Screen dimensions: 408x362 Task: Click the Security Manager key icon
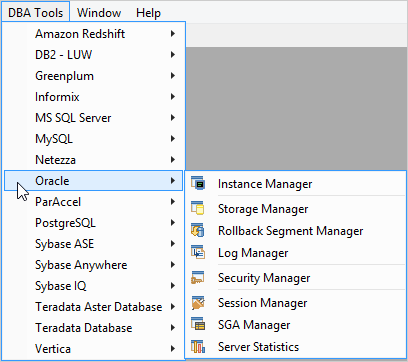(198, 278)
